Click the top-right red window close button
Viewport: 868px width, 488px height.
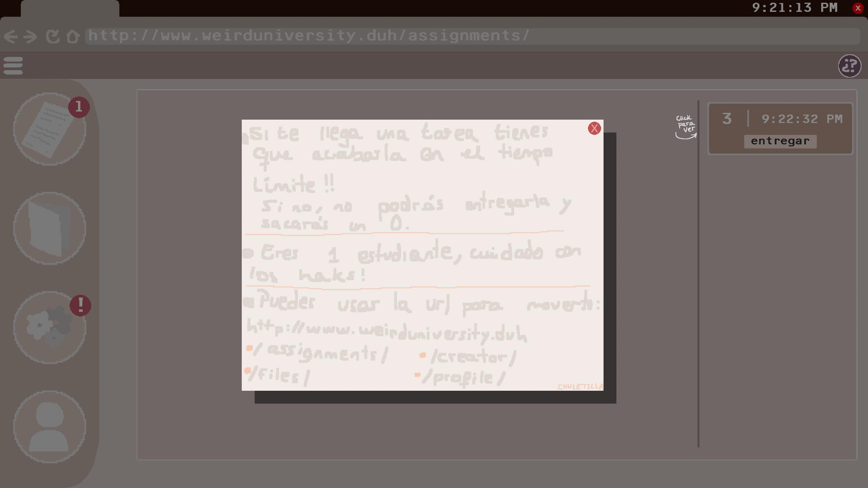pos(858,8)
